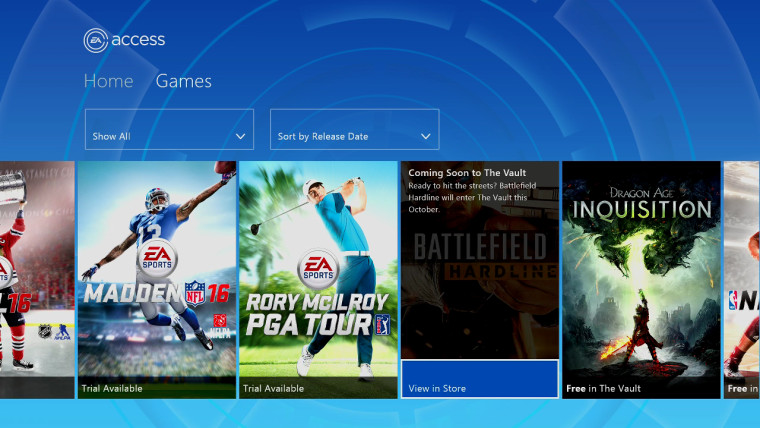Select the NHL 16 game tile

pos(37,280)
